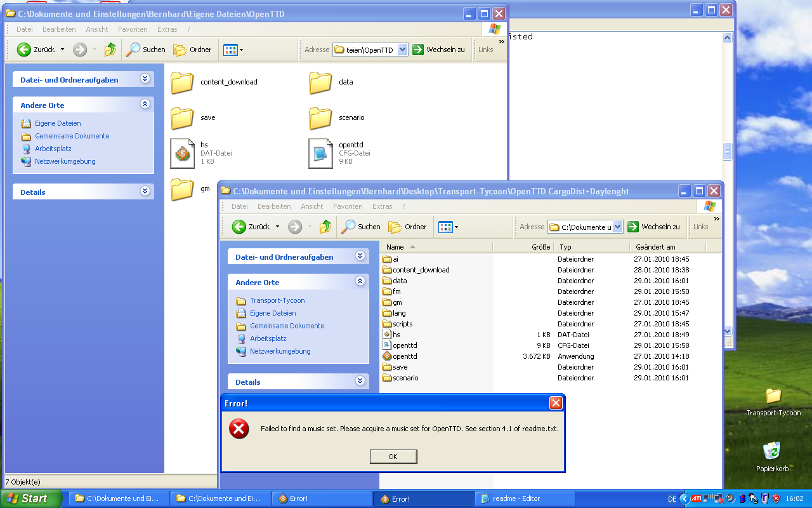
Task: Collapse Andere Orte panel in front window
Action: coord(360,281)
